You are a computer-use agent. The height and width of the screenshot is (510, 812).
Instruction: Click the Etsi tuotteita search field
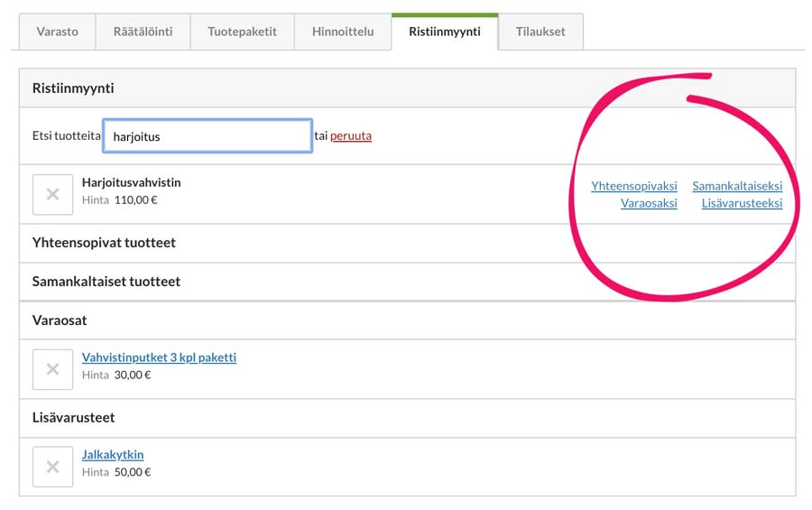208,135
